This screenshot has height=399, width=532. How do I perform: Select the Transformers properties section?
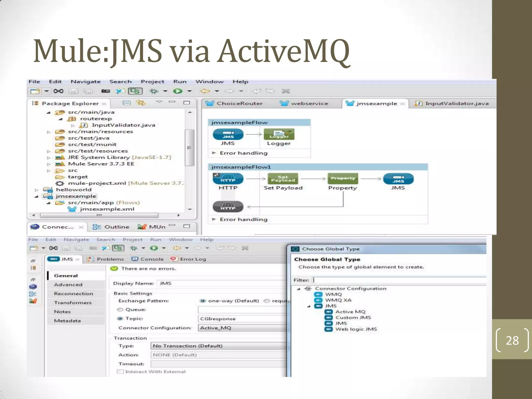(76, 303)
